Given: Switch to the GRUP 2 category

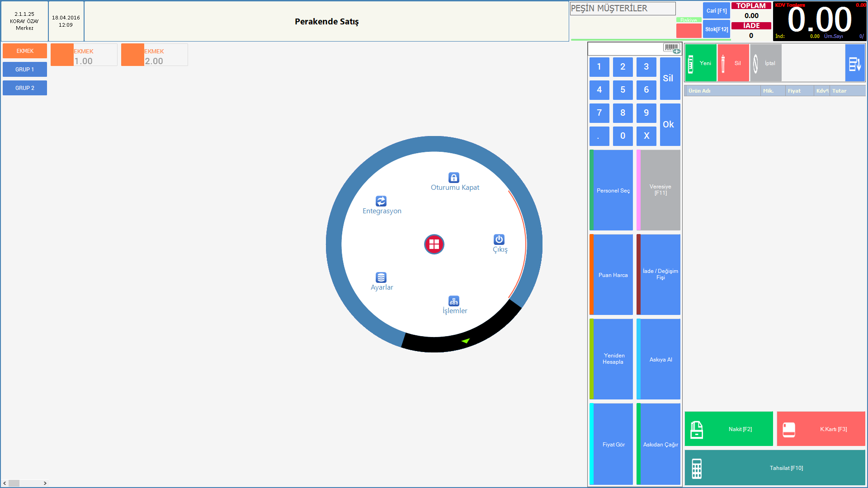Looking at the screenshot, I should [x=25, y=88].
